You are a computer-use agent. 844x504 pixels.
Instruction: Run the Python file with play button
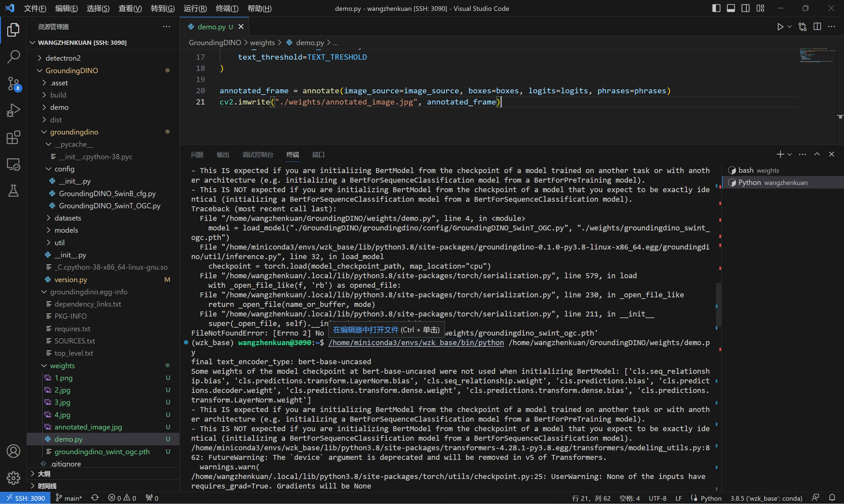(780, 26)
